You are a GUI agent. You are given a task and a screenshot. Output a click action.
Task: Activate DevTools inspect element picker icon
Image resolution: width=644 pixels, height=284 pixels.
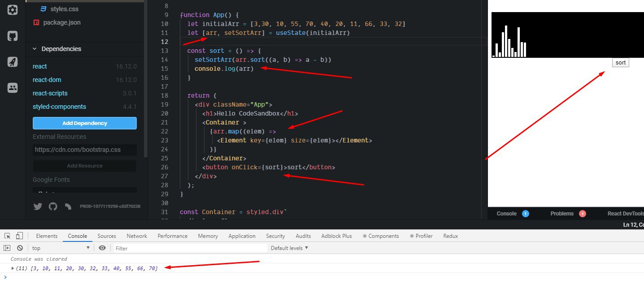8,236
